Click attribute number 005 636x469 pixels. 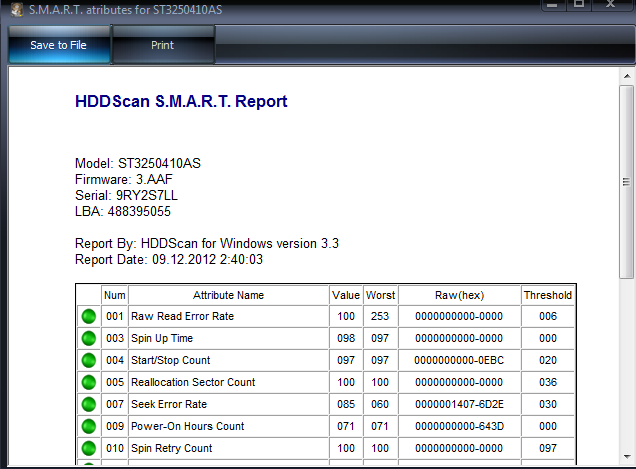coord(115,382)
